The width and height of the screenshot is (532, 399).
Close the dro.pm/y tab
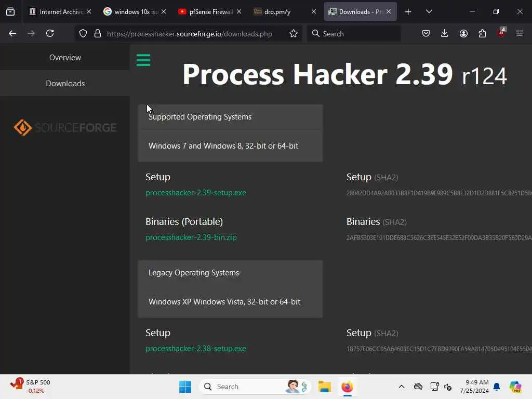tap(314, 11)
